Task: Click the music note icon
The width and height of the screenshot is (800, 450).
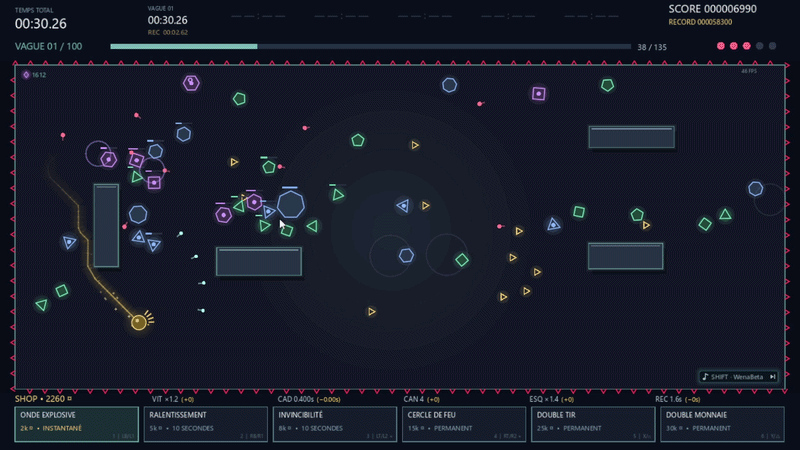Action: pos(705,377)
